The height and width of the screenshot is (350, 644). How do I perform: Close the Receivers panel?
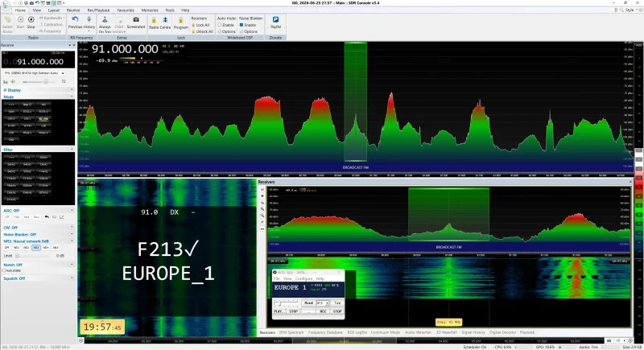point(630,182)
